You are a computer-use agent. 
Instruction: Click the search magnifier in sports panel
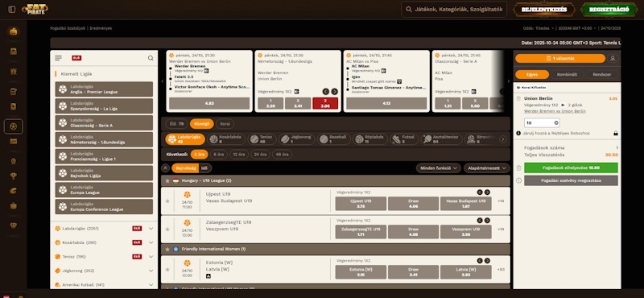pos(151,58)
